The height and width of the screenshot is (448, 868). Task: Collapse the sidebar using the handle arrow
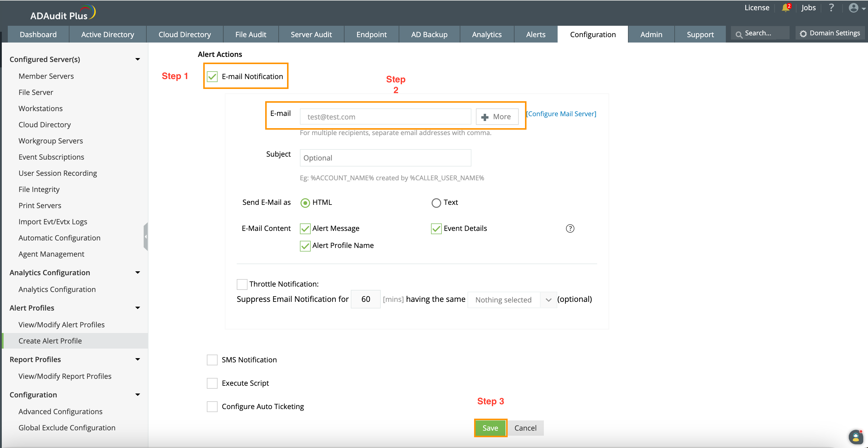(145, 237)
